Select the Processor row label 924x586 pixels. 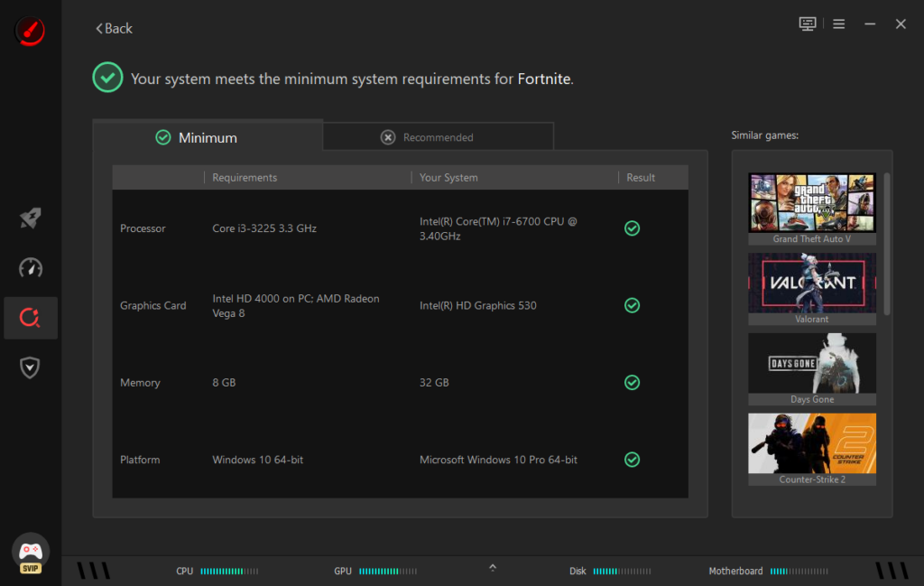click(143, 228)
